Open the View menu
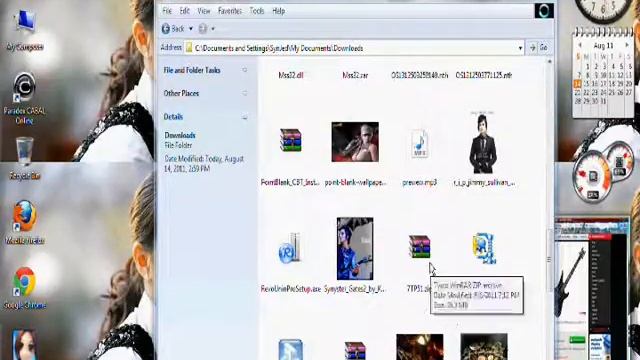Viewport: 640px width, 360px height. click(x=204, y=11)
